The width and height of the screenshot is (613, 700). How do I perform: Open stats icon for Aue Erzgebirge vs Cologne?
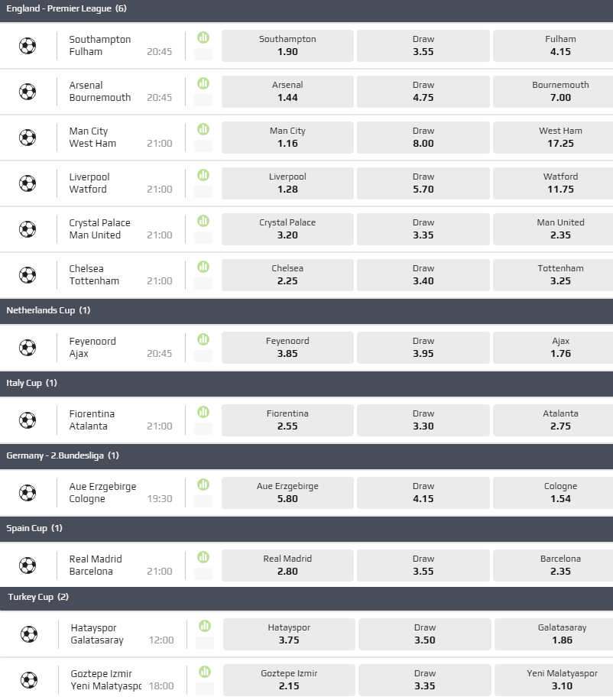tap(203, 484)
